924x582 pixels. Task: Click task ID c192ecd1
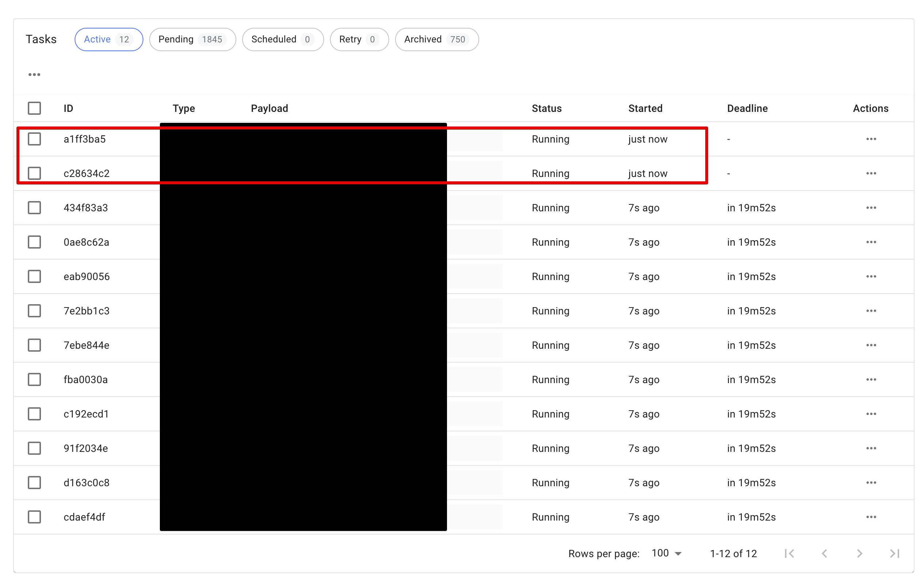pos(86,414)
